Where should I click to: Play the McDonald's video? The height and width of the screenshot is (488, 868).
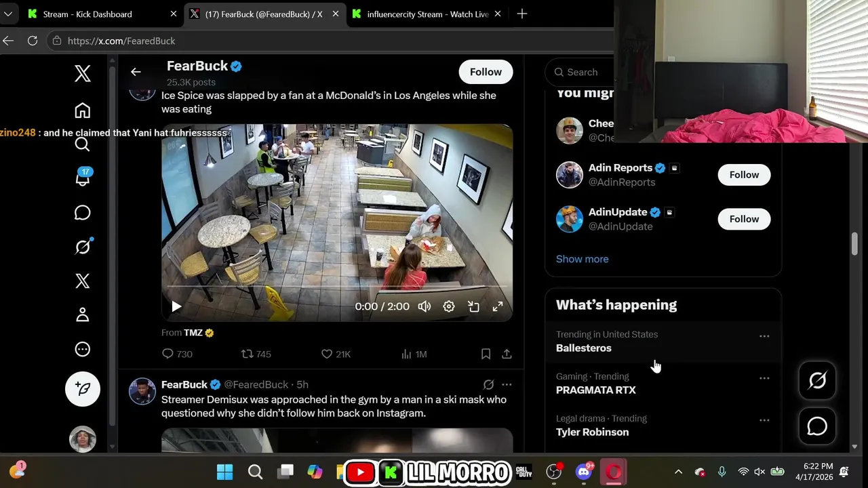pyautogui.click(x=176, y=306)
